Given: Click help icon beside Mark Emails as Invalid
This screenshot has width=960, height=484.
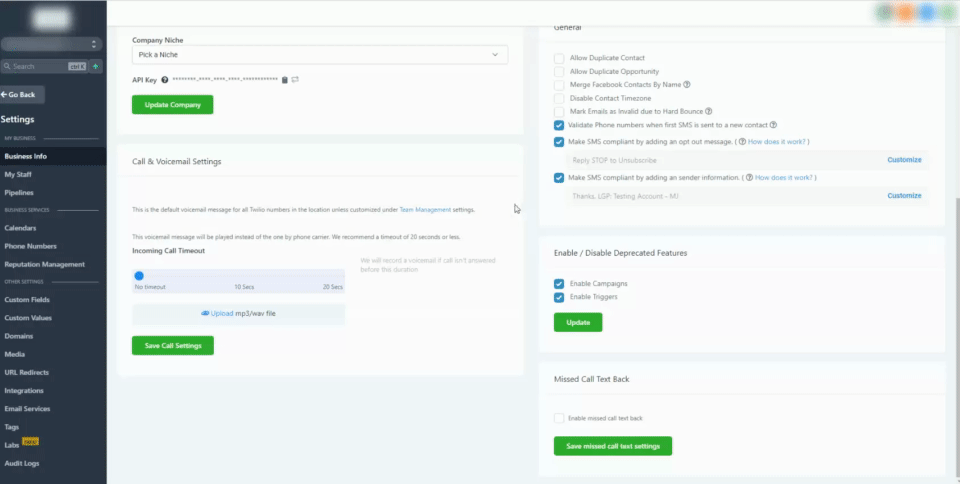Looking at the screenshot, I should pos(708,111).
